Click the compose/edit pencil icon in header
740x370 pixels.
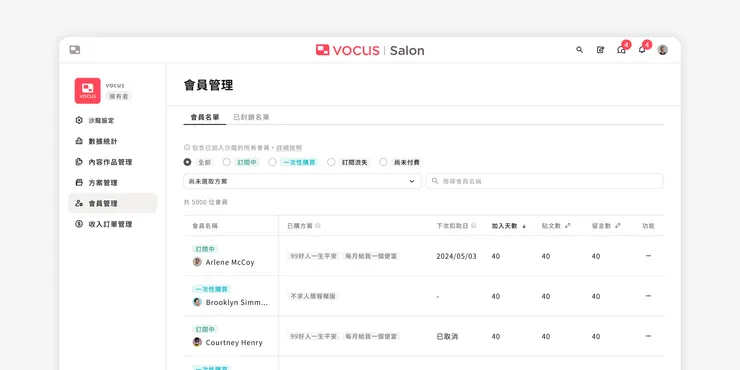pos(600,50)
